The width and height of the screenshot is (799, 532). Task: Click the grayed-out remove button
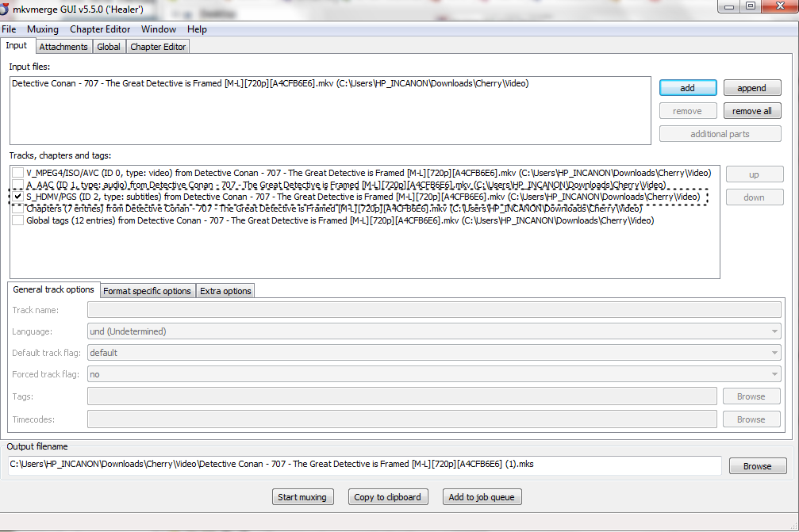688,110
